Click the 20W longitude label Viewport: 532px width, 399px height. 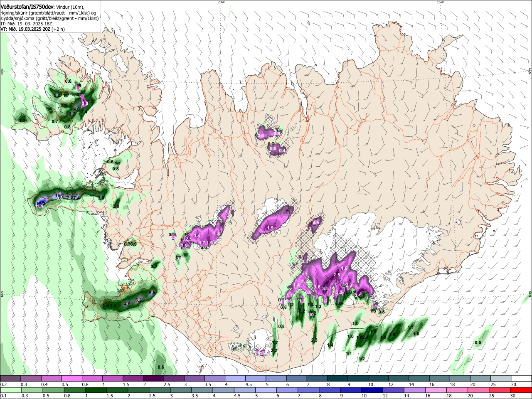(x=221, y=2)
